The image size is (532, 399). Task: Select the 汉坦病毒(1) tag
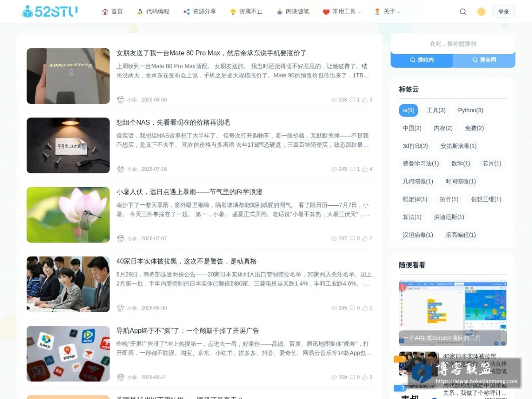click(x=418, y=235)
